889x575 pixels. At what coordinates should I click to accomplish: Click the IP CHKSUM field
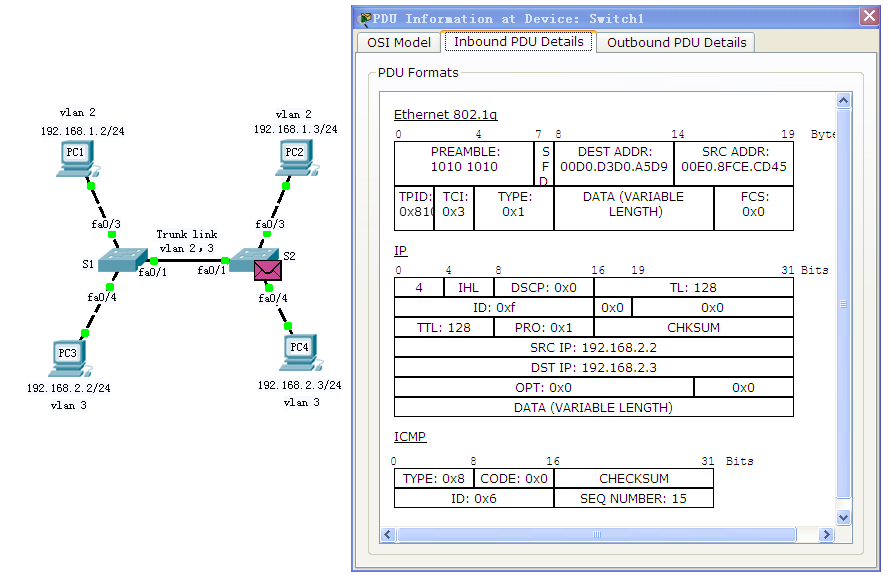693,328
